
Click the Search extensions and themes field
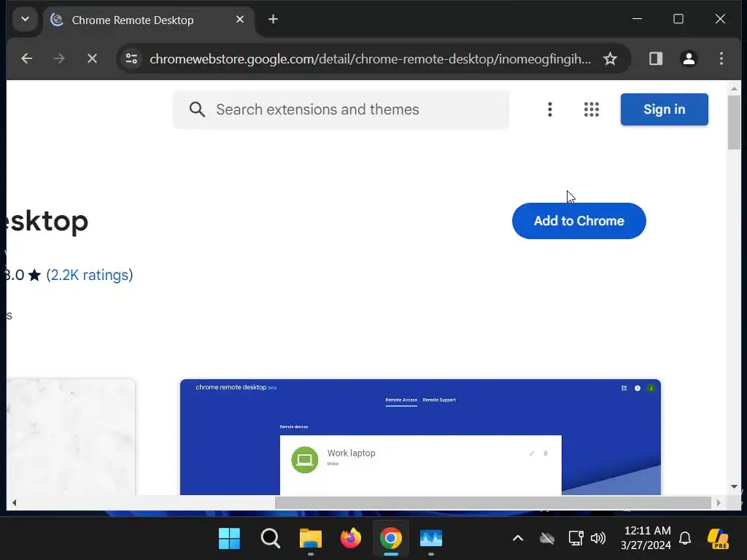341,109
